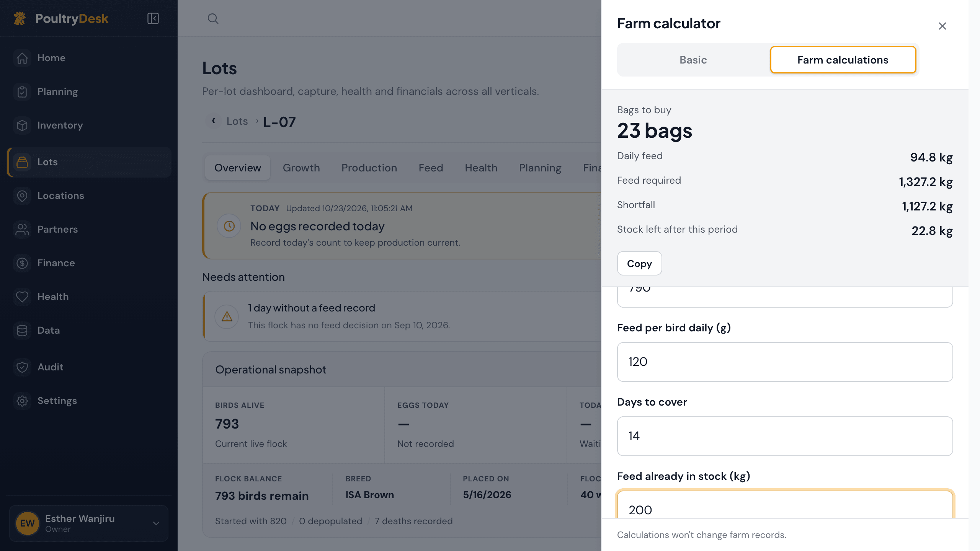The width and height of the screenshot is (980, 551).
Task: Click 1 day without a feed record alert
Action: [402, 316]
